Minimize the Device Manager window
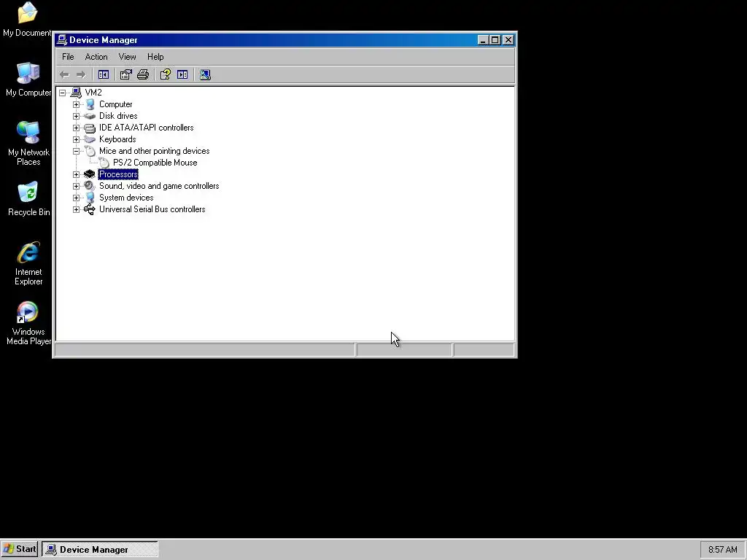Image resolution: width=747 pixels, height=560 pixels. [x=483, y=40]
